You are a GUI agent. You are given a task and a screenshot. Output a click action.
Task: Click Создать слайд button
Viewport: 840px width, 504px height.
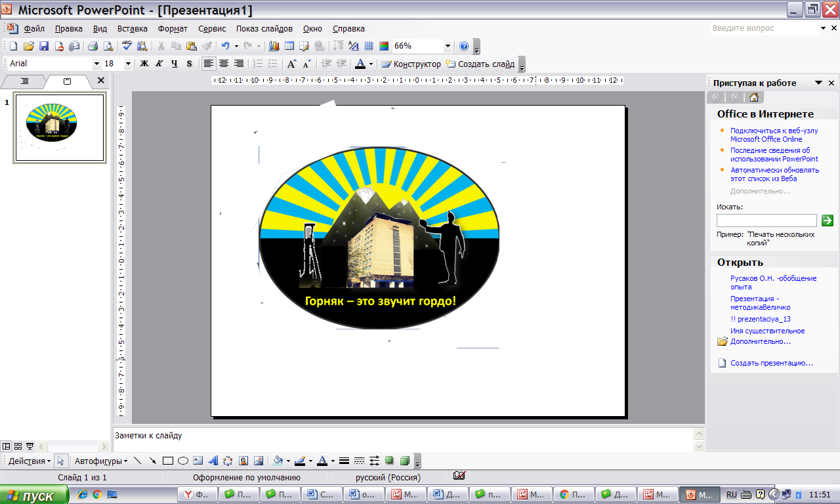click(480, 64)
